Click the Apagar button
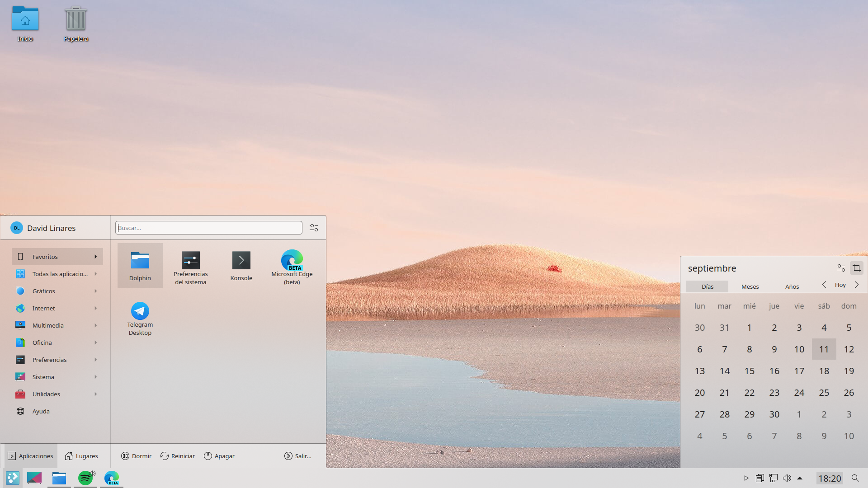The image size is (868, 488). [219, 456]
